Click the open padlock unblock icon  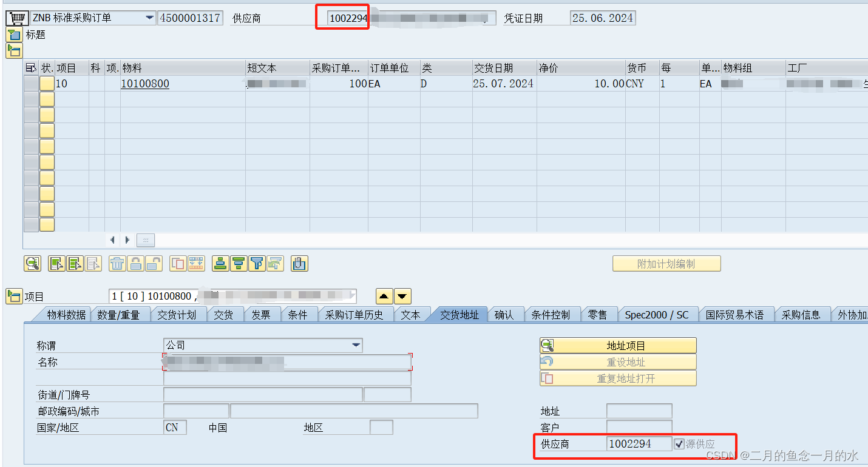click(154, 263)
